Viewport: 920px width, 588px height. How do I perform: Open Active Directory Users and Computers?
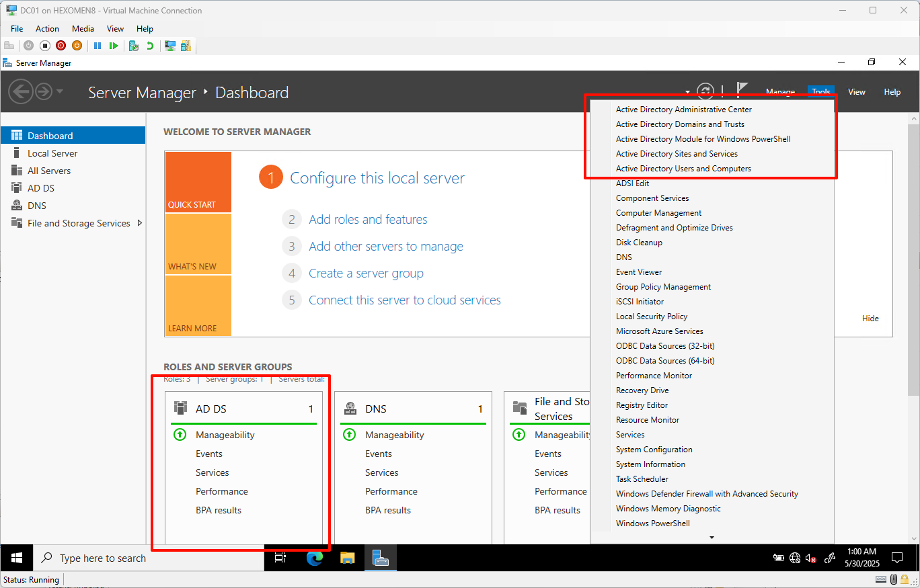point(683,169)
